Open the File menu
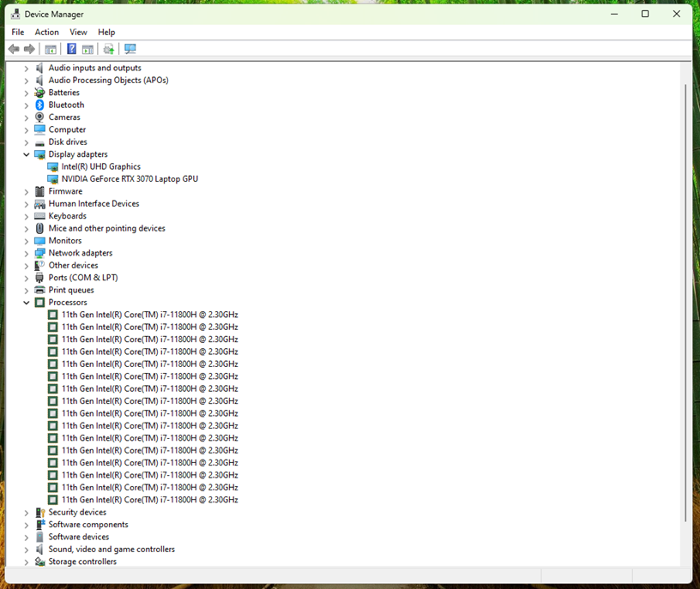This screenshot has width=700, height=589. pyautogui.click(x=17, y=32)
